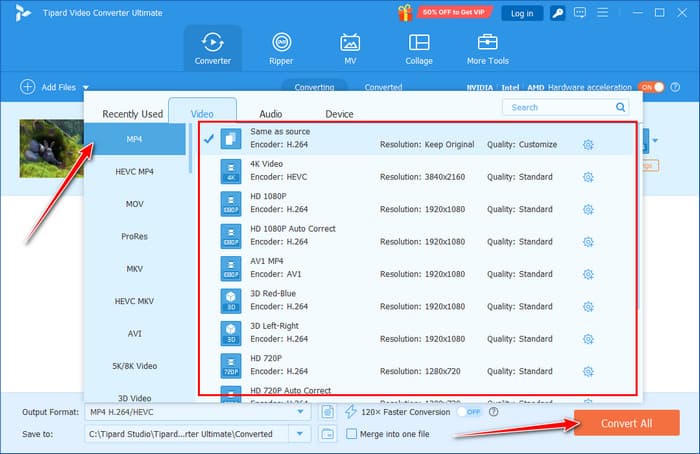Check Merge into one file
Image resolution: width=700 pixels, height=454 pixels.
click(351, 434)
